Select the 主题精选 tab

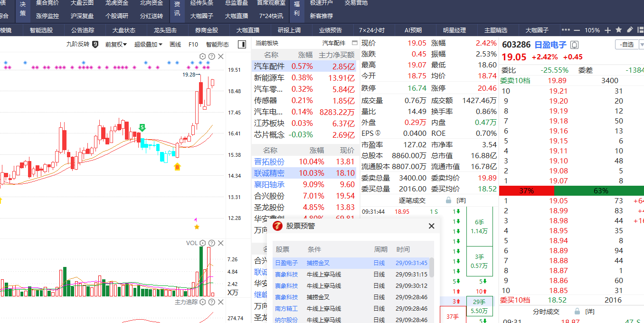496,30
